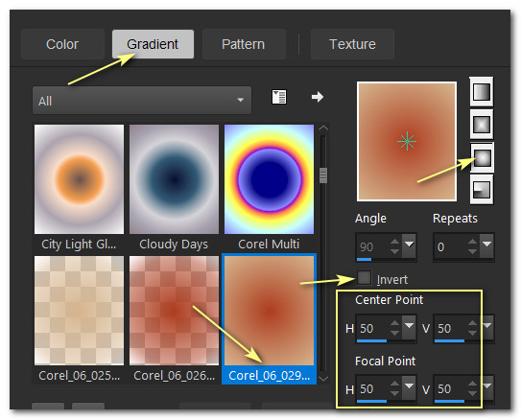Open Center Point V value dropdown
521x420 pixels.
coord(487,327)
